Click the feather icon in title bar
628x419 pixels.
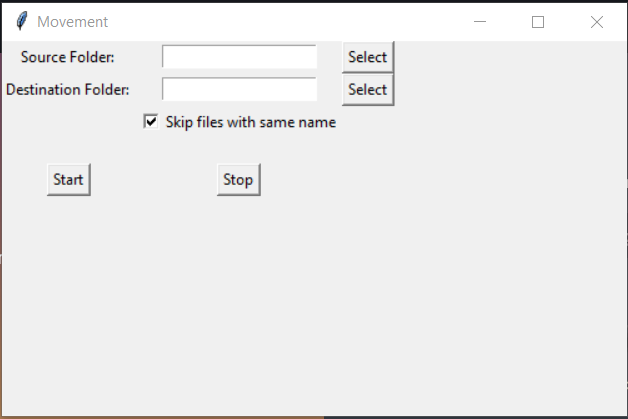click(22, 21)
